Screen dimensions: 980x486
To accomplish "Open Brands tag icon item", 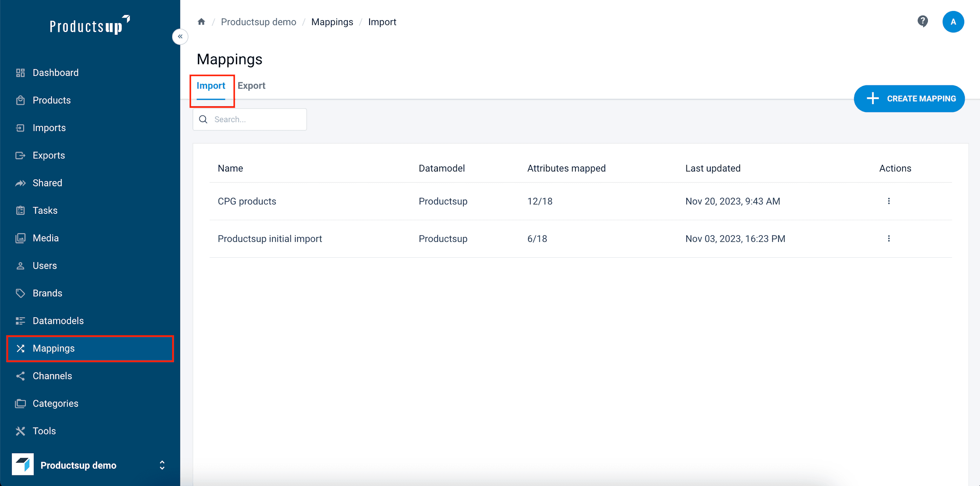I will point(20,293).
